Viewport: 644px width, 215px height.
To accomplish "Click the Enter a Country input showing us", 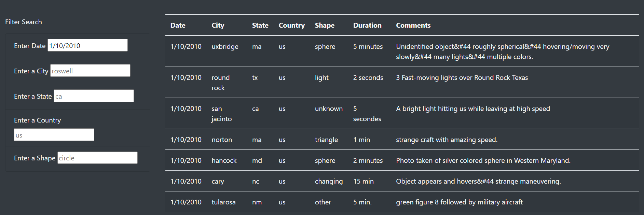I will coord(54,134).
